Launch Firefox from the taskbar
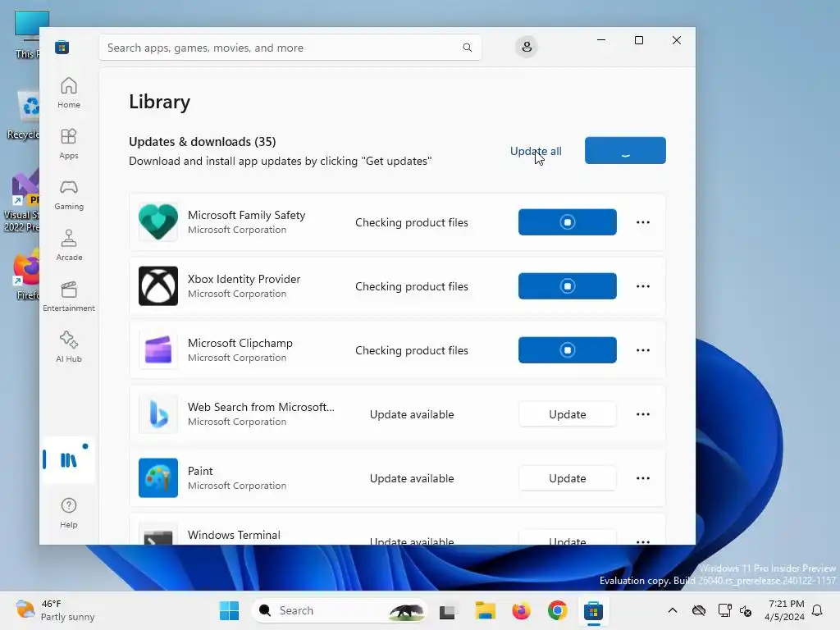 521,610
